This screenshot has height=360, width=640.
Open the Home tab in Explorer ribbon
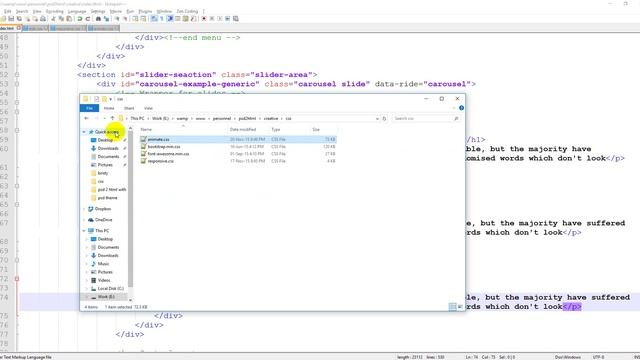click(x=109, y=108)
